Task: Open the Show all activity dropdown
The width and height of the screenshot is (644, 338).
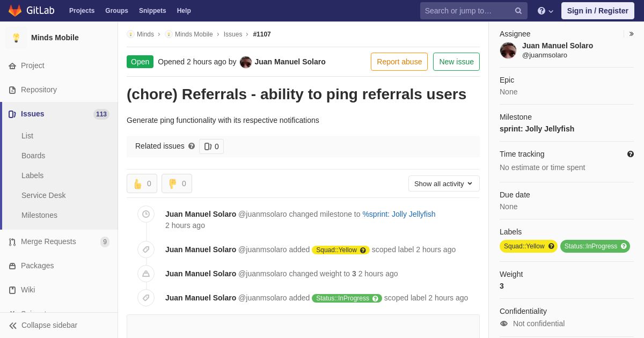Action: click(444, 183)
